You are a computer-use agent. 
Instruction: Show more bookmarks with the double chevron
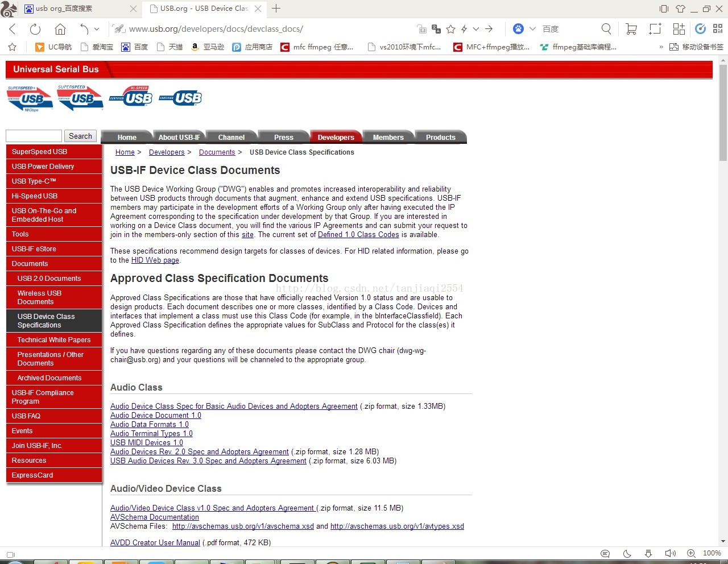tap(661, 47)
